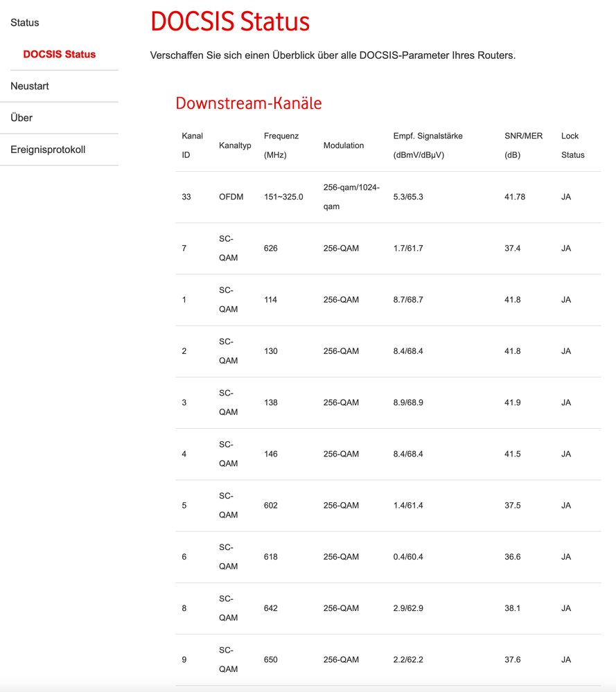This screenshot has height=692, width=616.
Task: Select signal strength 8.7/68.7
Action: coord(408,300)
